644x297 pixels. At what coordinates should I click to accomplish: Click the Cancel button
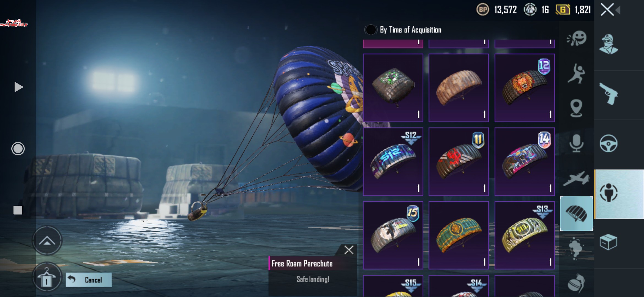pyautogui.click(x=89, y=280)
